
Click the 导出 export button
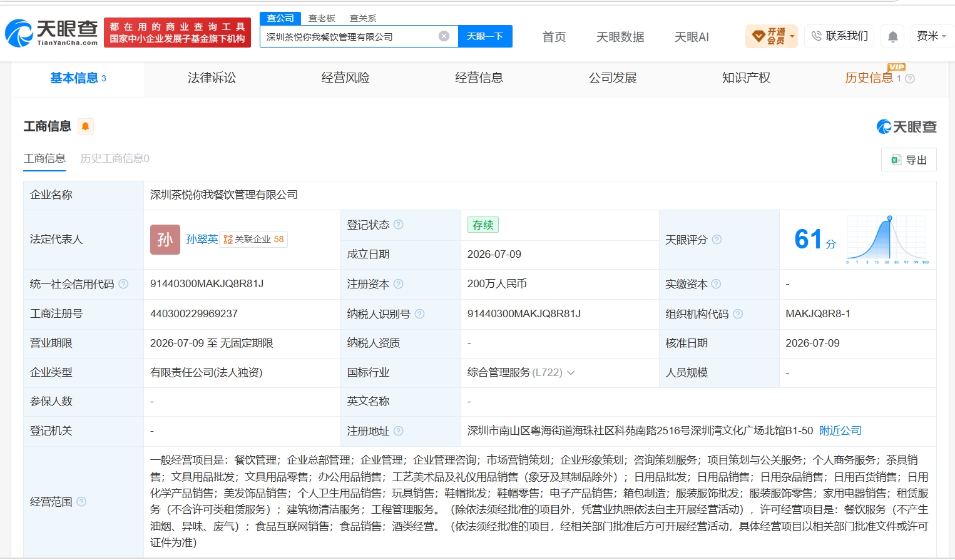(909, 160)
